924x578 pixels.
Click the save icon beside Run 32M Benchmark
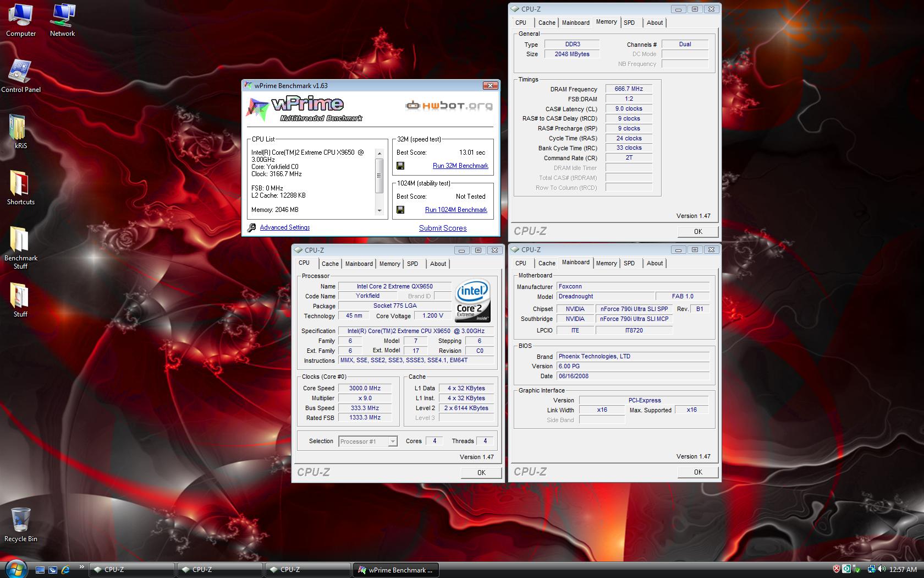[400, 166]
